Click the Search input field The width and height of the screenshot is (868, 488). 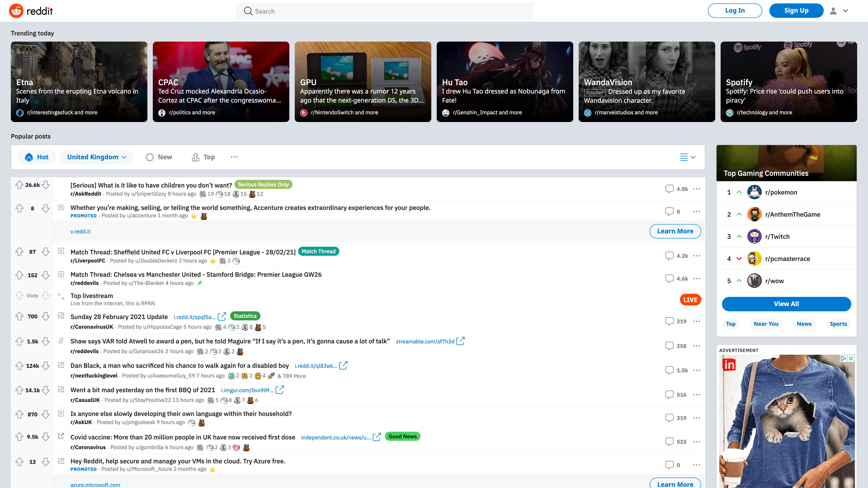(384, 11)
